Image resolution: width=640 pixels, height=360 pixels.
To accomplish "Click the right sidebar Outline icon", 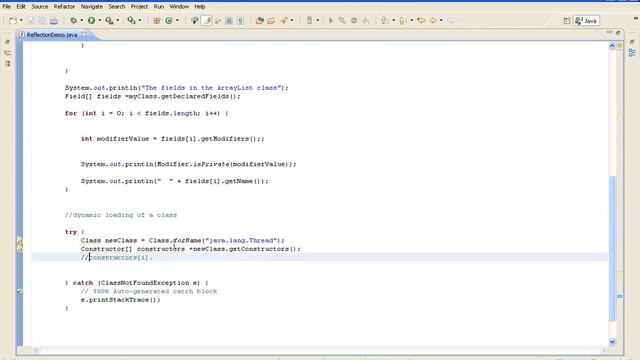I will [x=632, y=53].
